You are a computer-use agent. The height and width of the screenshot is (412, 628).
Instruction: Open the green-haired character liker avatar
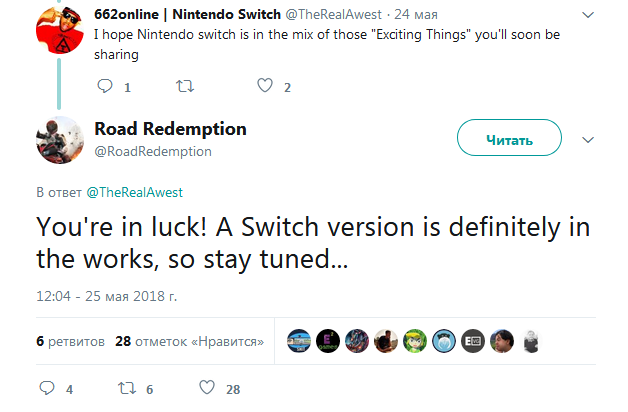415,341
